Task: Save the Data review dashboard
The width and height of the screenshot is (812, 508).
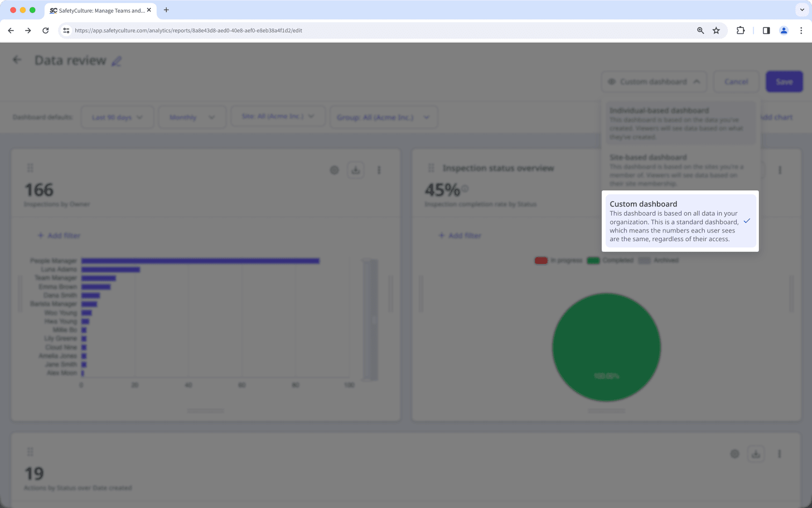Action: pos(784,82)
